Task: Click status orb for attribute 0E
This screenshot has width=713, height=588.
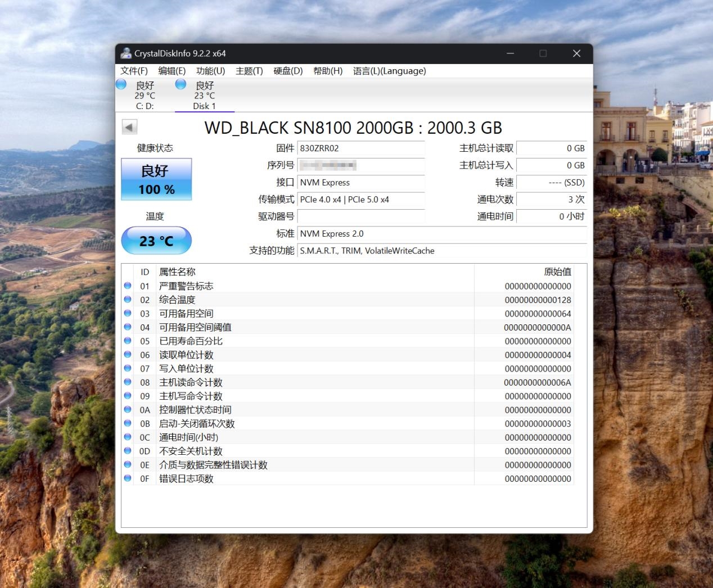Action: click(128, 465)
